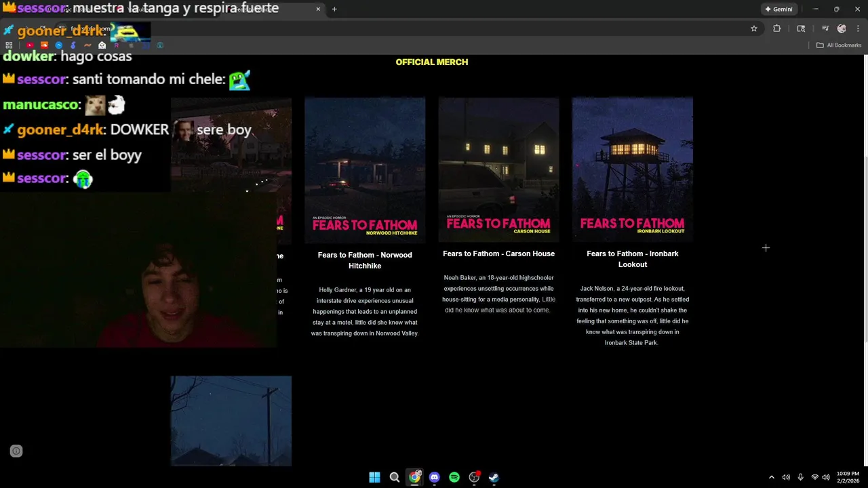Open Spotify from the taskbar

(454, 477)
